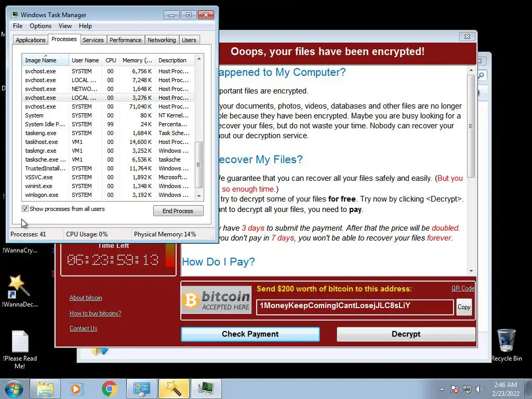Select svchost.exe using 71,040 K memory
This screenshot has height=399, width=532.
coord(108,107)
